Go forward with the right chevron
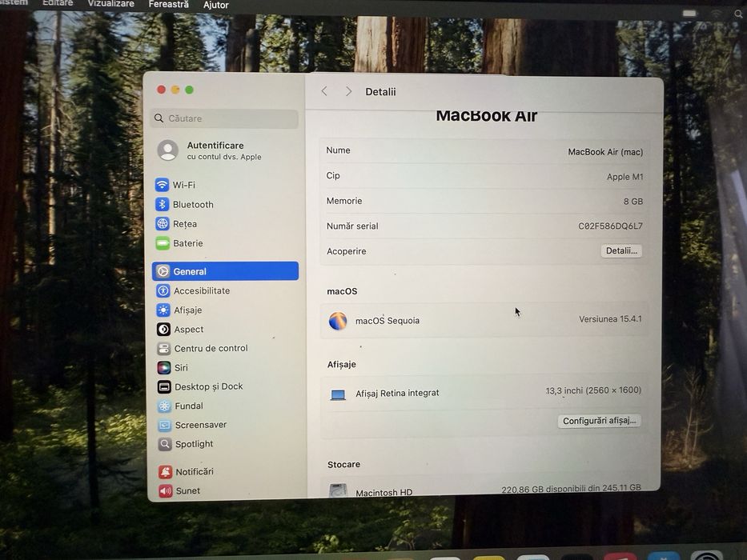The image size is (747, 560). [348, 91]
